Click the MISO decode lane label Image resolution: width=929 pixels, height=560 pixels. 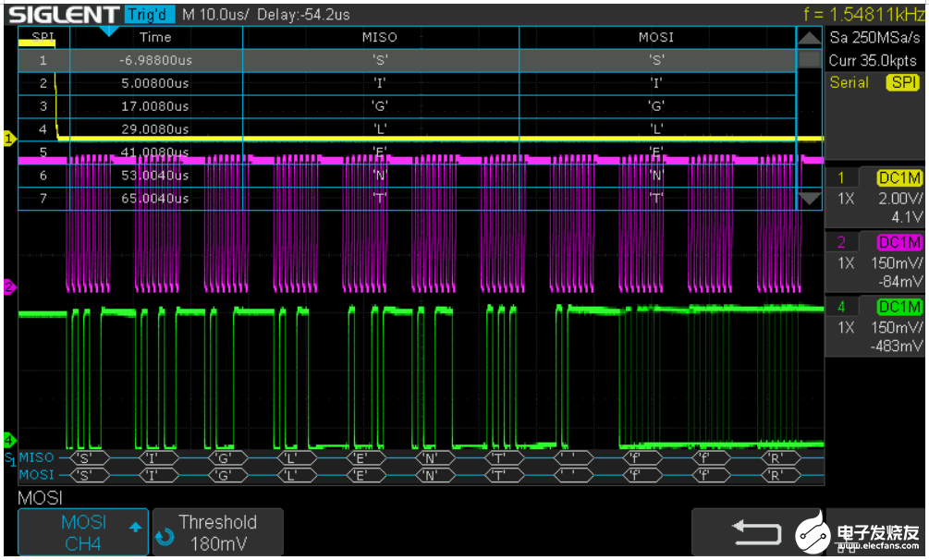(37, 457)
